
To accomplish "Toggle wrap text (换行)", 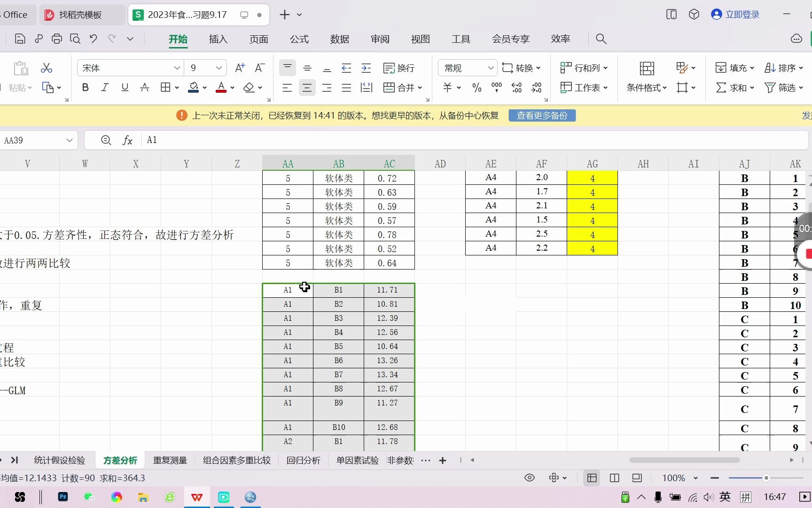I will [x=398, y=68].
